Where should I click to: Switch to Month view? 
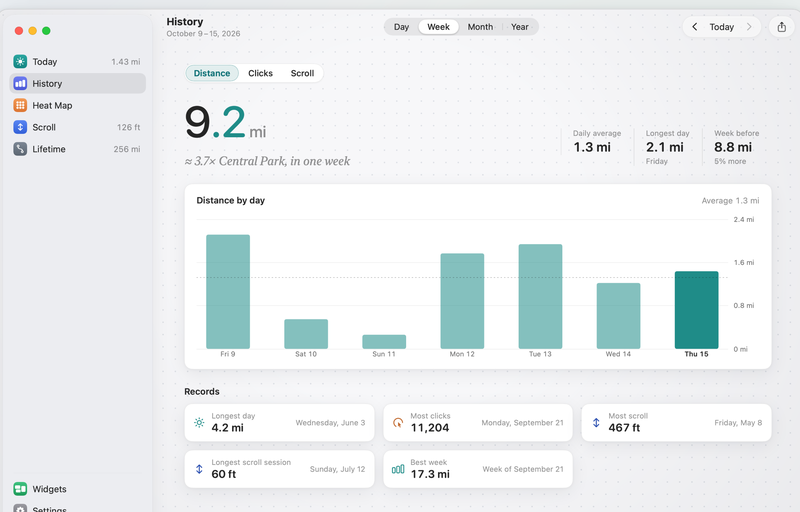pyautogui.click(x=481, y=27)
